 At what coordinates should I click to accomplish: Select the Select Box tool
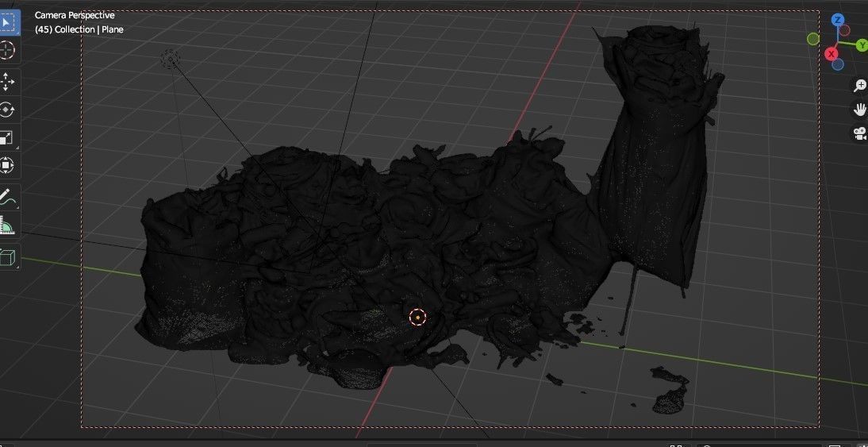tap(8, 23)
